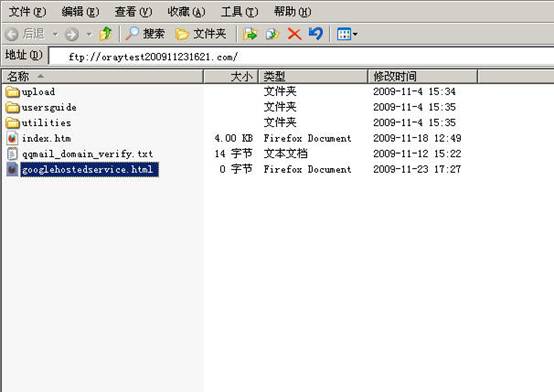The height and width of the screenshot is (392, 554).
Task: Open the 收藏(A) menu
Action: click(x=186, y=12)
